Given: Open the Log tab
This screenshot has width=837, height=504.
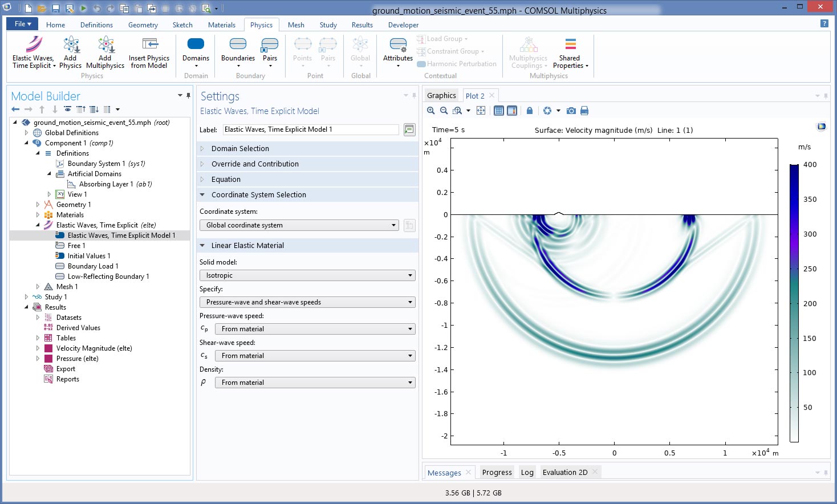Looking at the screenshot, I should [x=527, y=472].
